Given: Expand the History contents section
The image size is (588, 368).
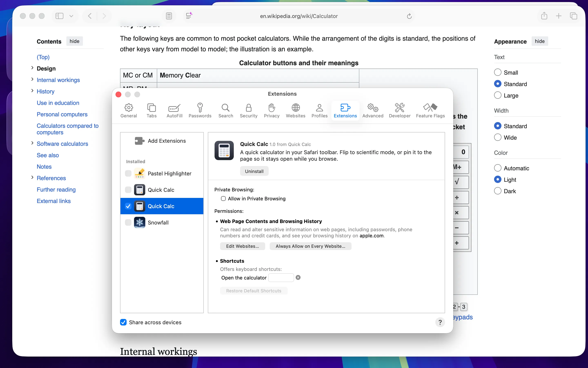Looking at the screenshot, I should click(x=32, y=91).
